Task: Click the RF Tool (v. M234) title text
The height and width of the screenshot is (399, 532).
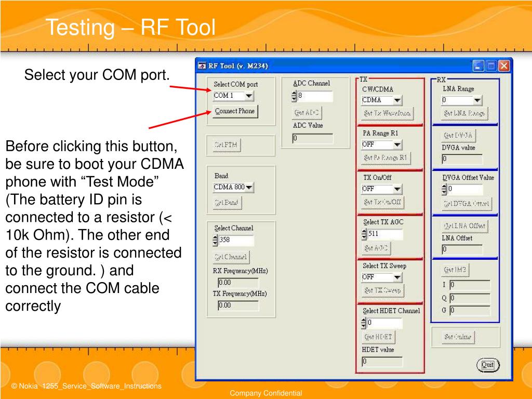Action: [x=238, y=66]
